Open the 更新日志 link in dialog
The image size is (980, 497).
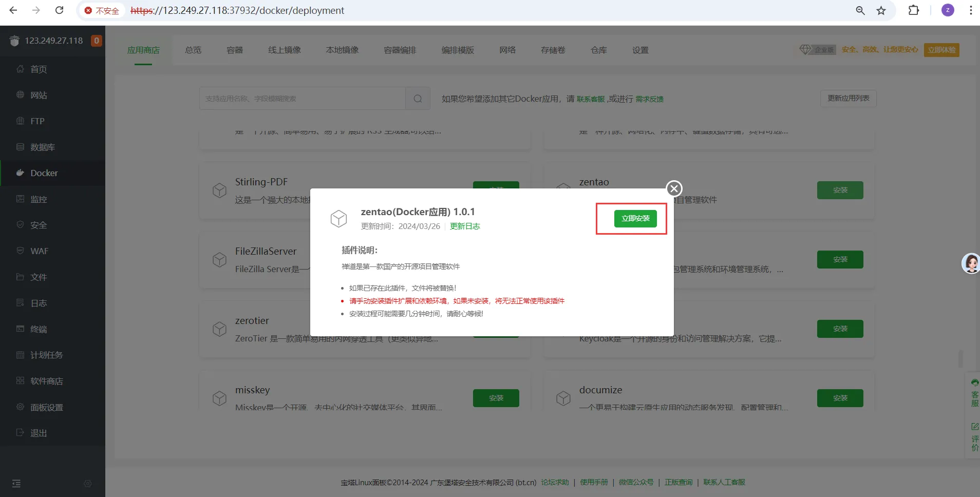465,226
